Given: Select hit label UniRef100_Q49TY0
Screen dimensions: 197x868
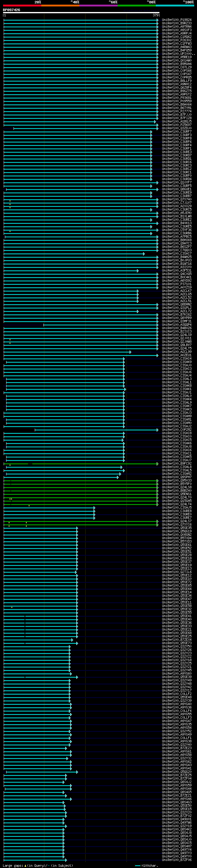Looking at the screenshot, I should [176, 856].
